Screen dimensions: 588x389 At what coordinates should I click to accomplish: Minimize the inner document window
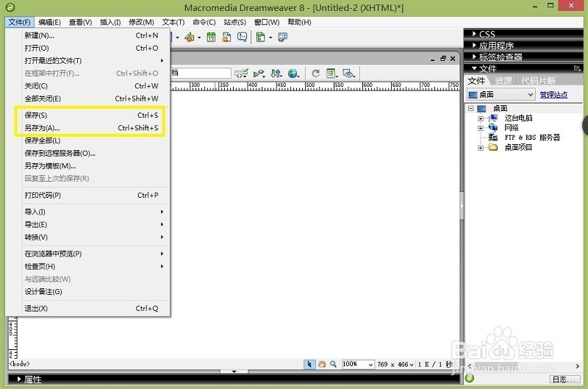pos(433,60)
